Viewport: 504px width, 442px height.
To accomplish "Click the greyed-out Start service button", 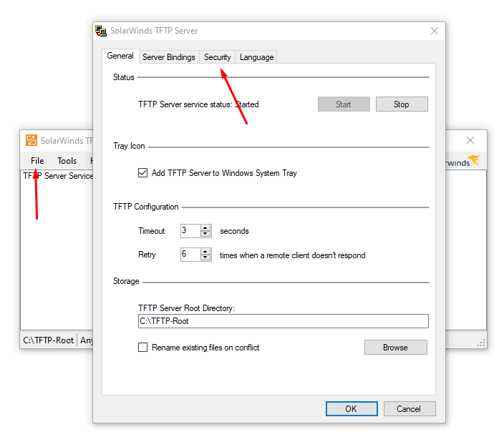I will pos(344,104).
